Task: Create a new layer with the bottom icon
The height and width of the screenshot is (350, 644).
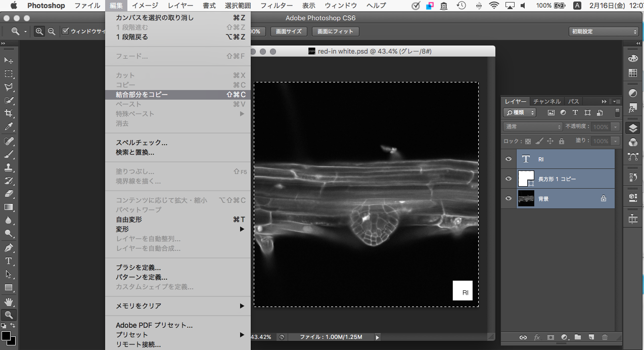Action: pyautogui.click(x=591, y=337)
